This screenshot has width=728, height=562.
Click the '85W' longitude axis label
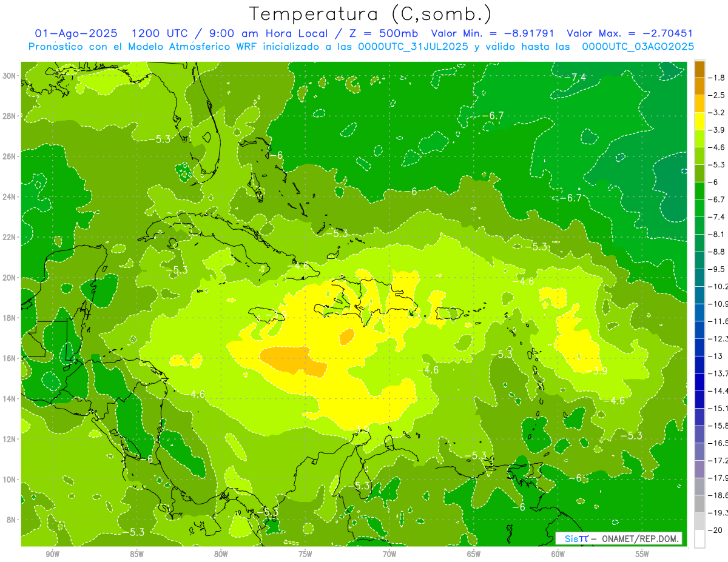coord(137,554)
